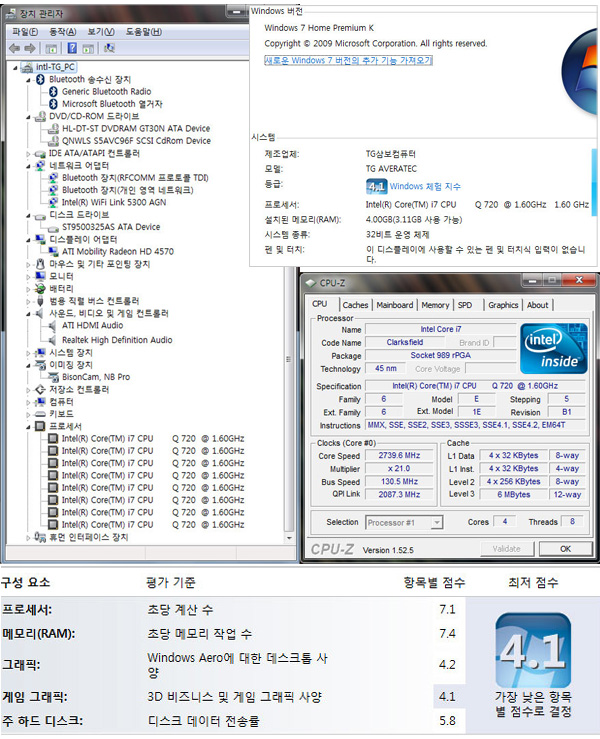Open the 새로운 Windows 7 버전의 추가 기능 가져오기 link

(x=348, y=60)
